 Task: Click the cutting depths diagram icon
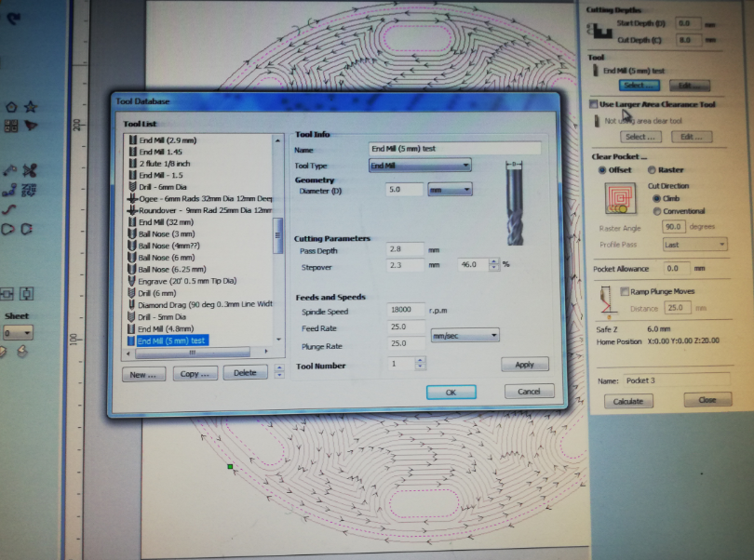599,31
